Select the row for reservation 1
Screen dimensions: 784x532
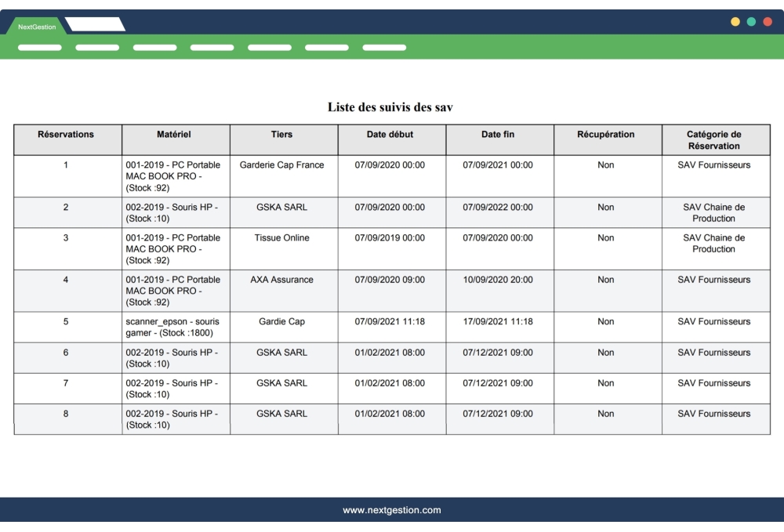(x=66, y=165)
